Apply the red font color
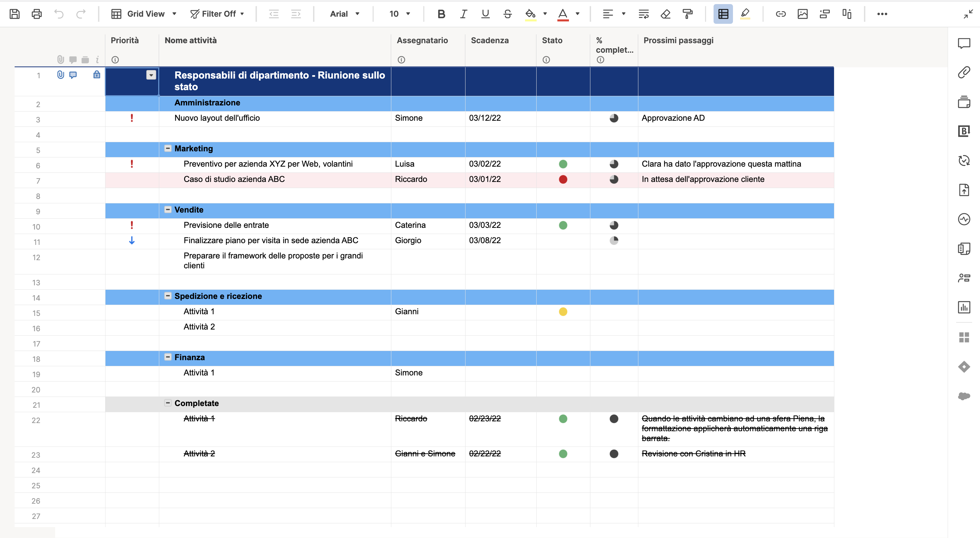 click(x=563, y=14)
